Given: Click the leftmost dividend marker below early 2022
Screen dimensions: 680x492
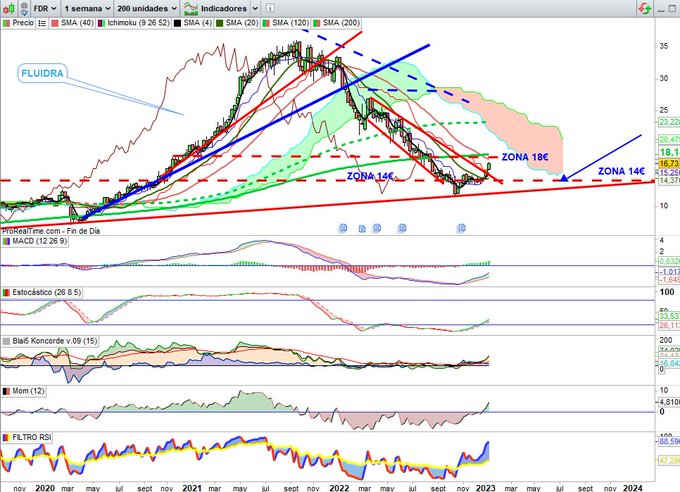Looking at the screenshot, I should [x=343, y=228].
